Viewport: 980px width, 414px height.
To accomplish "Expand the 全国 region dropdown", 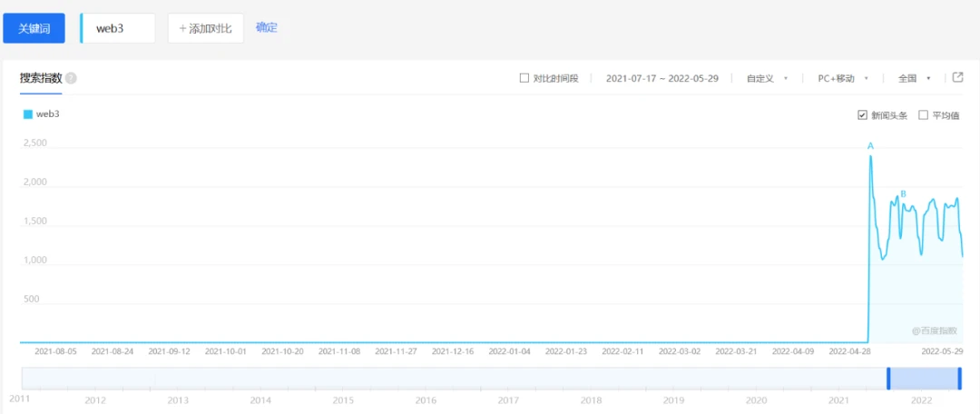I will [915, 78].
